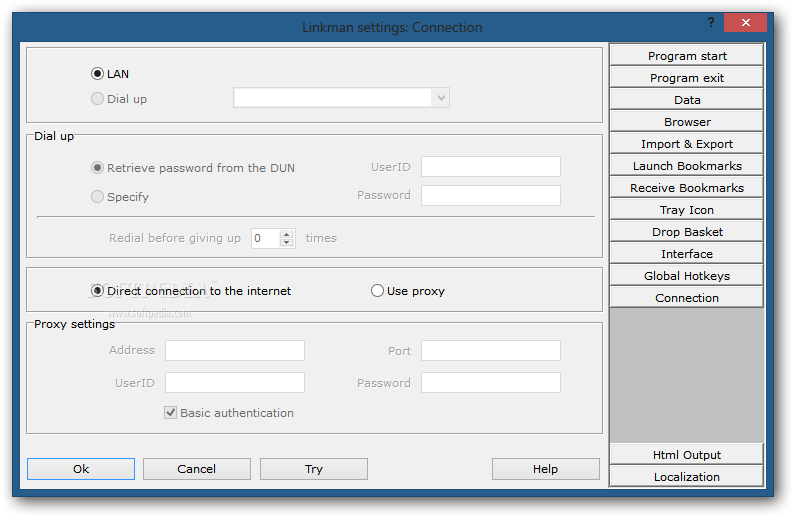
Task: Go to Localization settings
Action: 687,476
